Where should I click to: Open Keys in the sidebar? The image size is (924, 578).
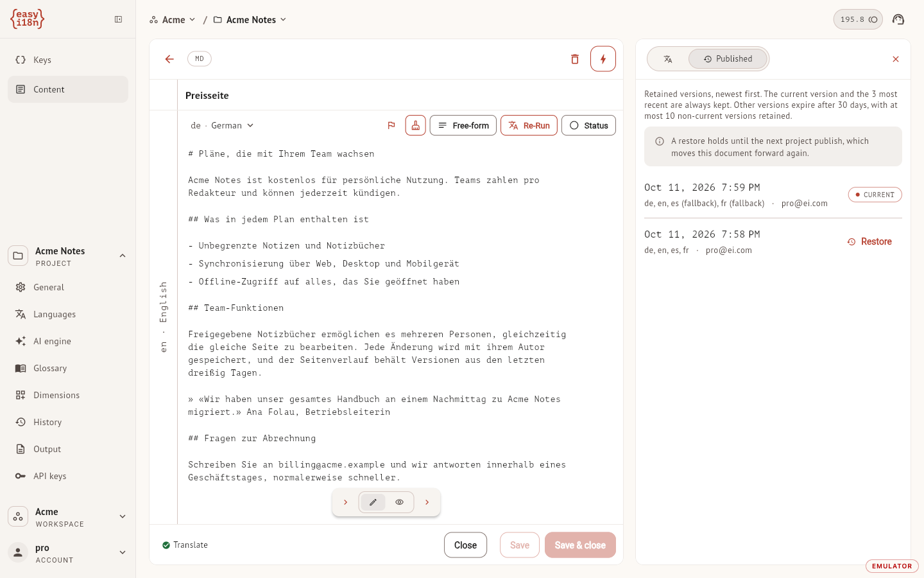point(68,60)
